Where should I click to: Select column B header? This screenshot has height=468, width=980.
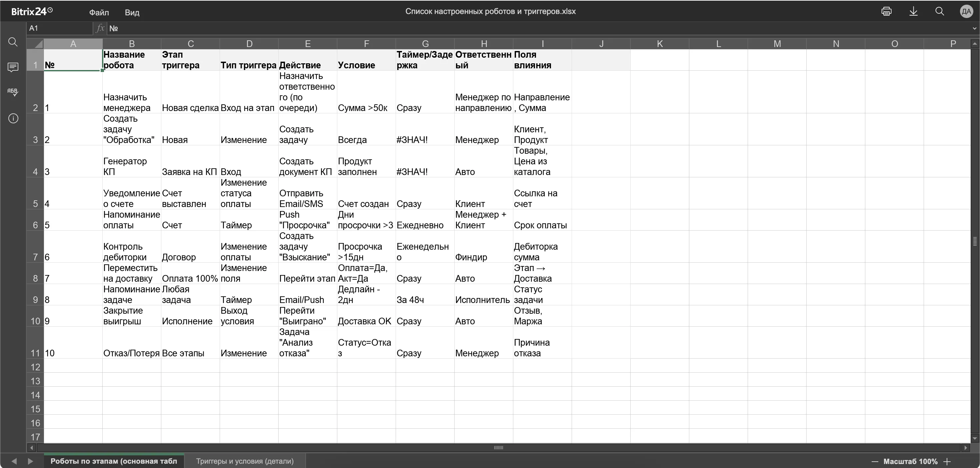[132, 44]
